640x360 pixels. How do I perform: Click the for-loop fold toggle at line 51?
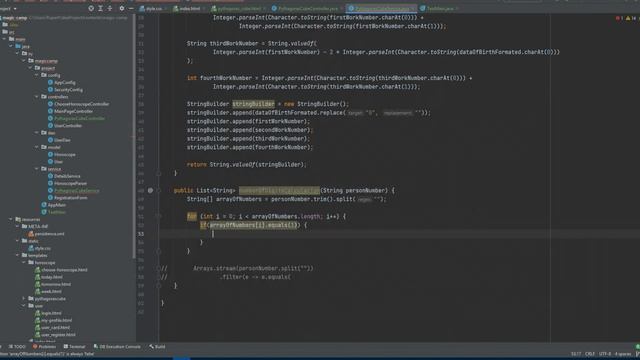click(x=159, y=216)
